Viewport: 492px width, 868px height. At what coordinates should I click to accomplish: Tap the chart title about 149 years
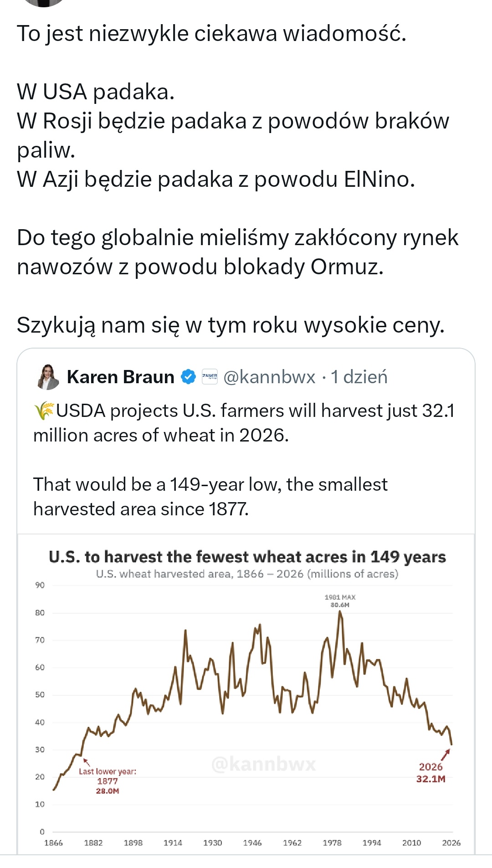pos(247,557)
